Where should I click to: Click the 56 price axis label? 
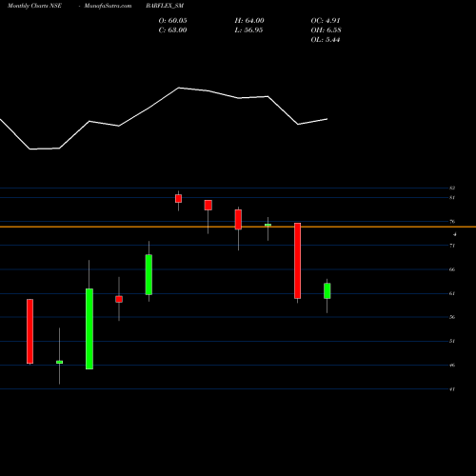click(x=452, y=317)
